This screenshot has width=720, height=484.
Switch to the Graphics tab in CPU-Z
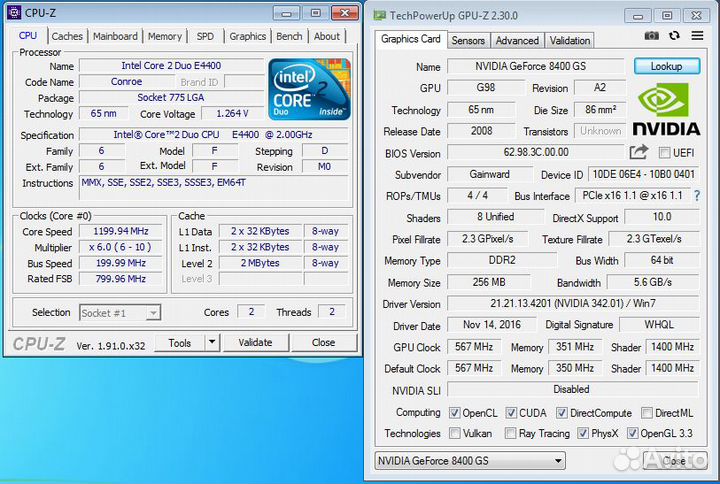[248, 36]
